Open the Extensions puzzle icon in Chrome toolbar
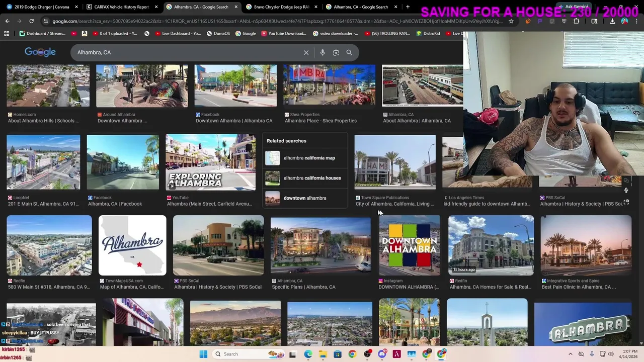This screenshot has width=644, height=362. [x=577, y=21]
